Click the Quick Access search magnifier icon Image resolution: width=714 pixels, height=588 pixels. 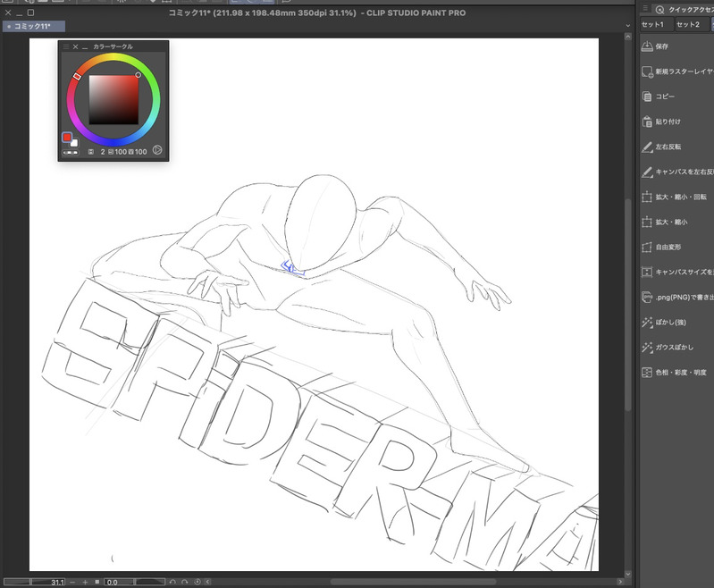(x=659, y=10)
